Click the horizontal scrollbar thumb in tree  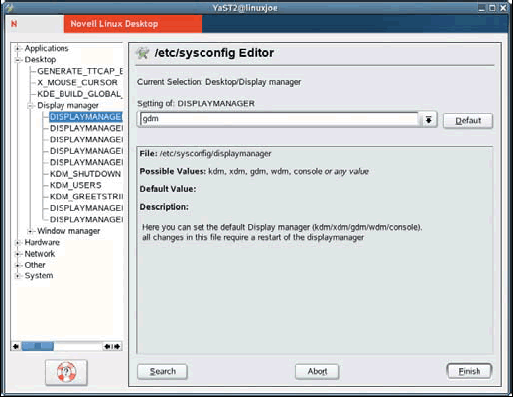(x=38, y=346)
